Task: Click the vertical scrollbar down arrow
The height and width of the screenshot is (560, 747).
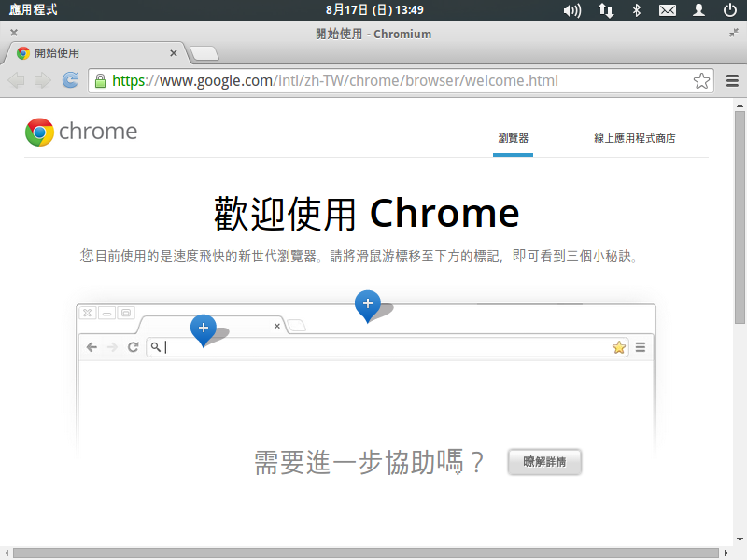Action: click(x=740, y=539)
